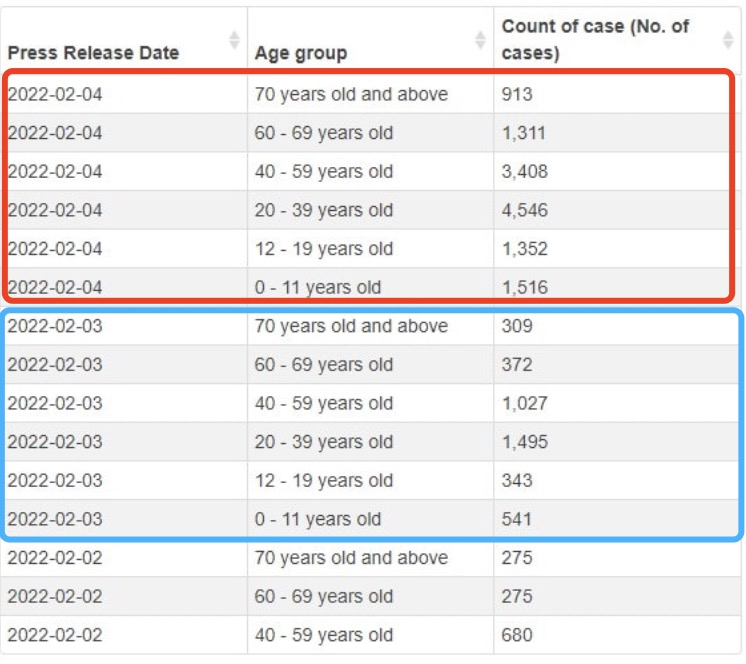Click 60 - 69 years old in 1,311 row
The image size is (746, 664).
point(324,133)
